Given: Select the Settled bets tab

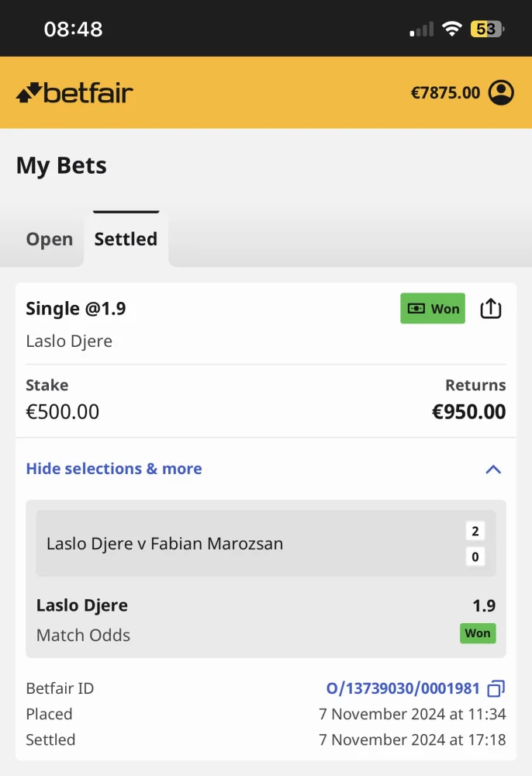Looking at the screenshot, I should point(126,239).
